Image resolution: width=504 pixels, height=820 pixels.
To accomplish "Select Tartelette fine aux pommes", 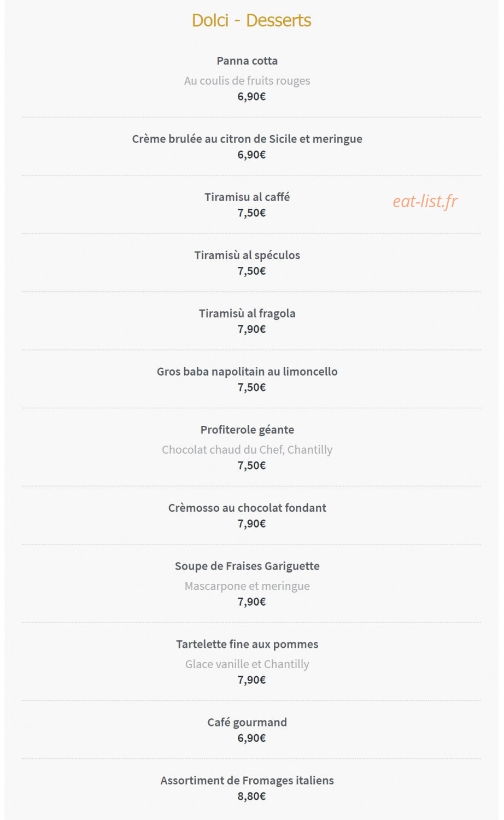I will (x=247, y=644).
